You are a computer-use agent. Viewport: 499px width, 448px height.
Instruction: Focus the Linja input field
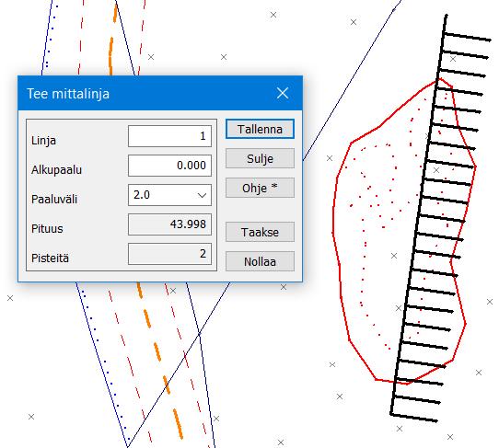169,136
